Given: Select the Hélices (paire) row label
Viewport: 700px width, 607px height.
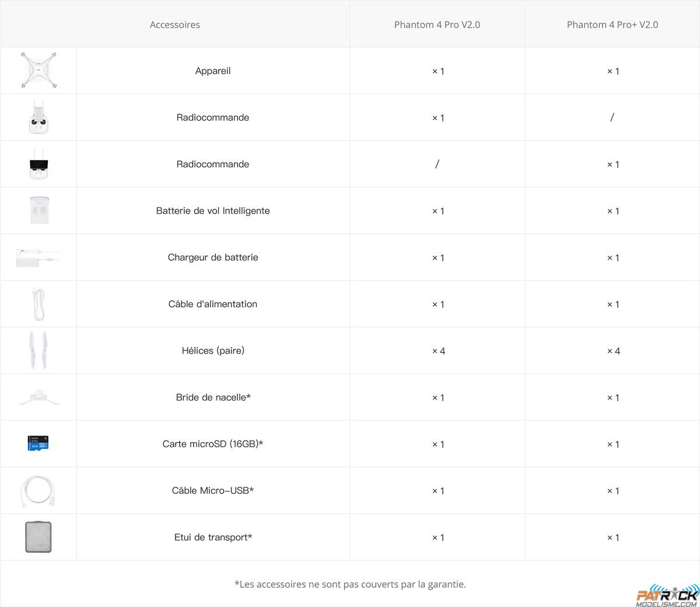Looking at the screenshot, I should [213, 350].
